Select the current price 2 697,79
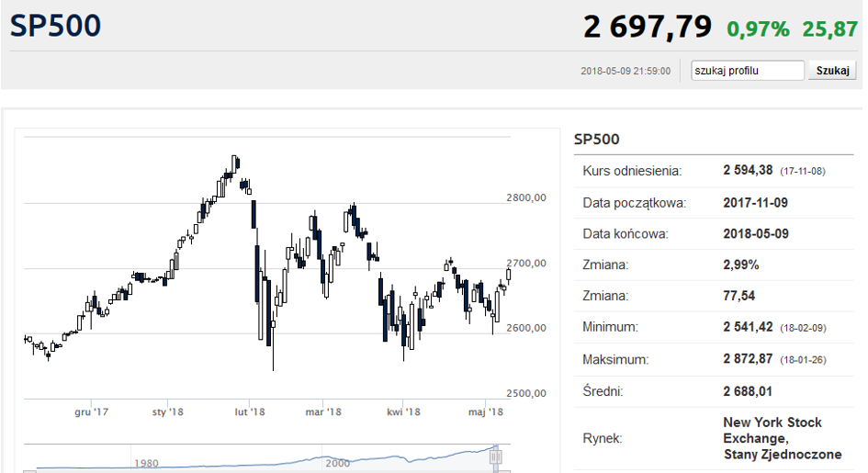The width and height of the screenshot is (868, 473). pos(647,28)
